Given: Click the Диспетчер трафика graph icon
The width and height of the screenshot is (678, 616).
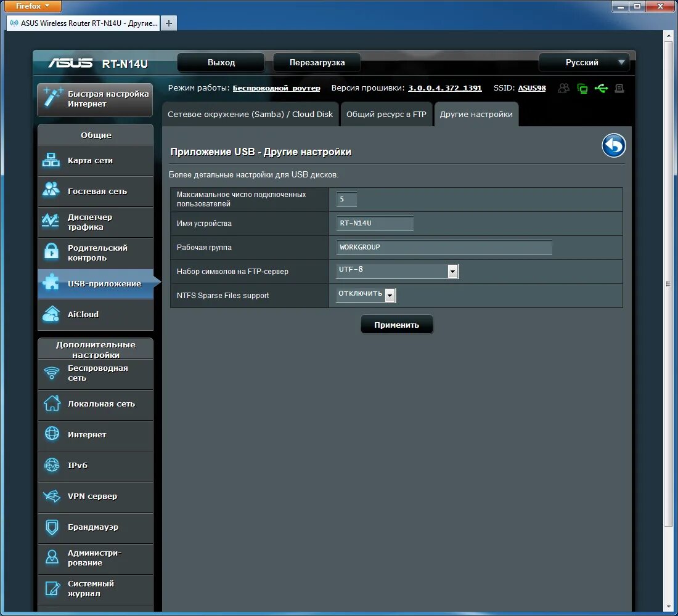Looking at the screenshot, I should pyautogui.click(x=51, y=221).
